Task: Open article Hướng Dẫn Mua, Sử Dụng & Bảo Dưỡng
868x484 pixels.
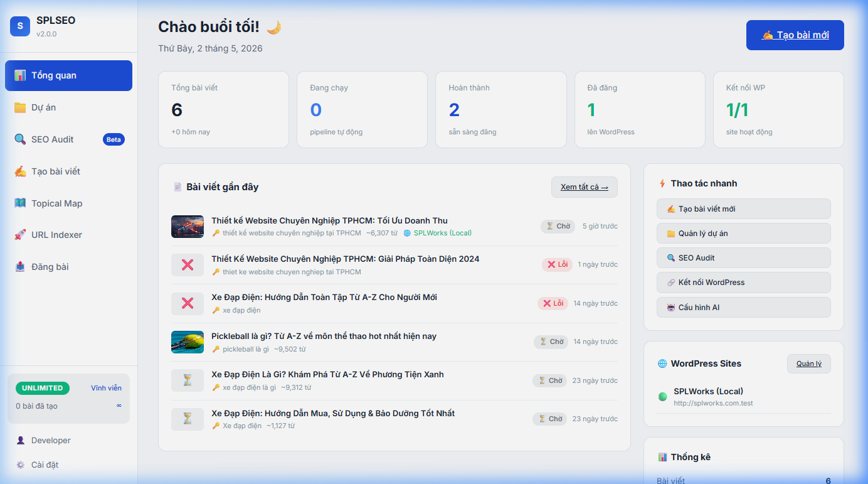Action: click(333, 413)
